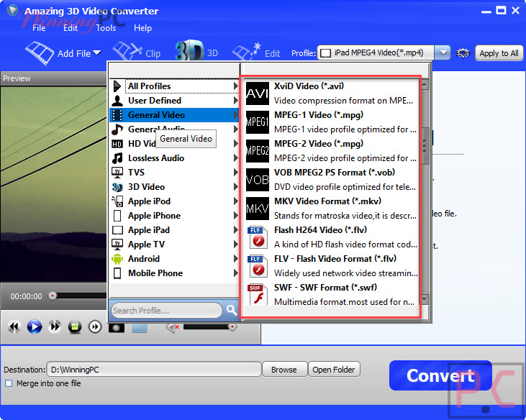The image size is (526, 420).
Task: Open the 3D settings icon
Action: coord(189,51)
